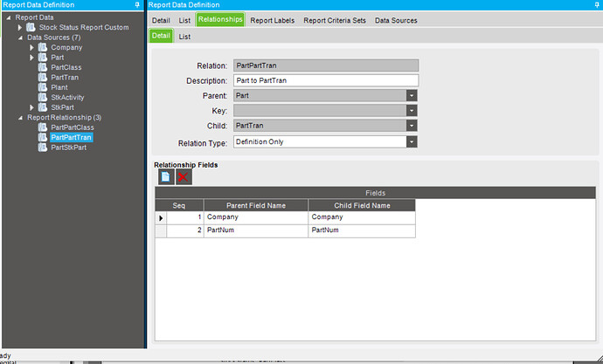Click the Child Field Name column header
Image resolution: width=603 pixels, height=364 pixels.
click(362, 205)
